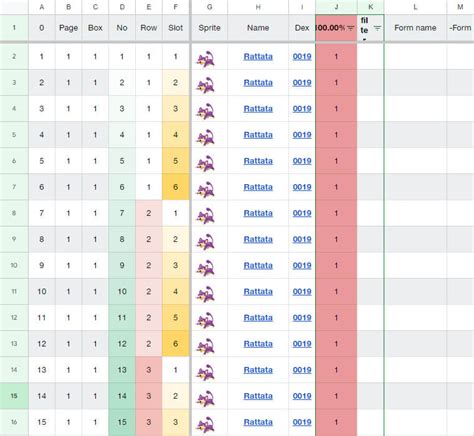Click the Rattata sprite in row 12
The height and width of the screenshot is (436, 474).
pyautogui.click(x=206, y=320)
